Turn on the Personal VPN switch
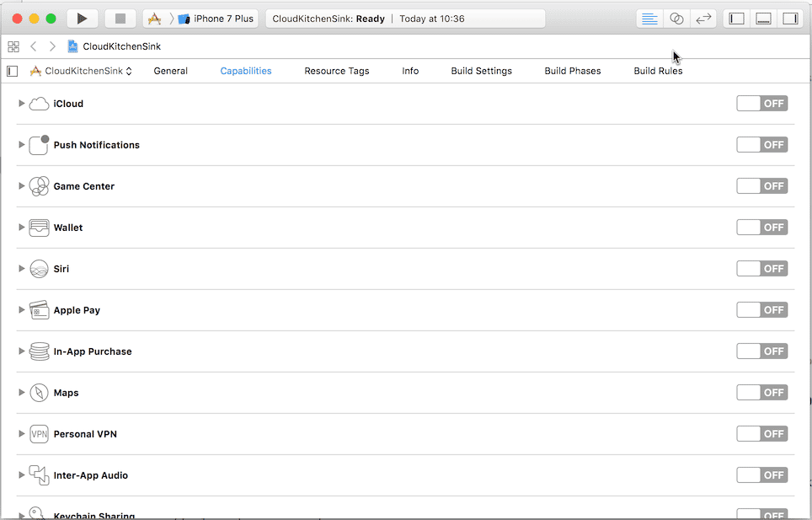812x520 pixels. (761, 433)
